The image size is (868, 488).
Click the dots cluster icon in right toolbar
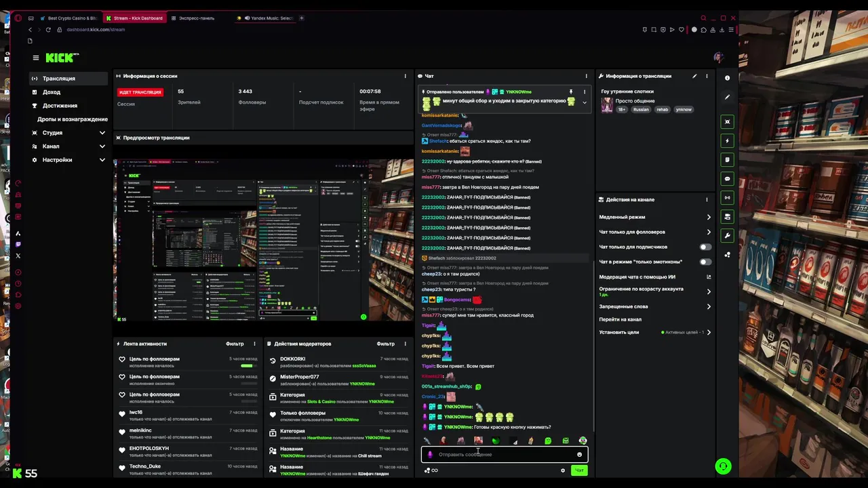(727, 255)
